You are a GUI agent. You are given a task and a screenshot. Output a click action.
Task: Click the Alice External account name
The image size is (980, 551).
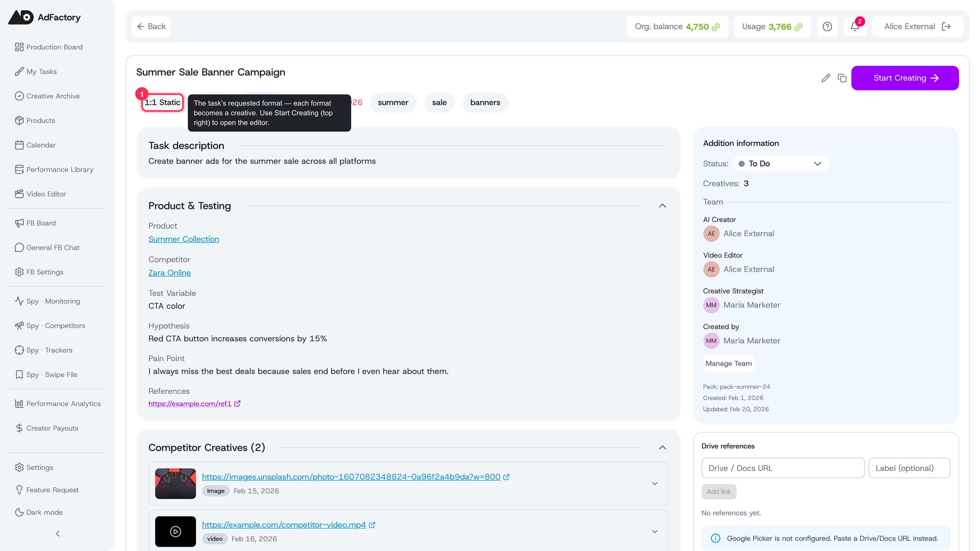pyautogui.click(x=909, y=26)
